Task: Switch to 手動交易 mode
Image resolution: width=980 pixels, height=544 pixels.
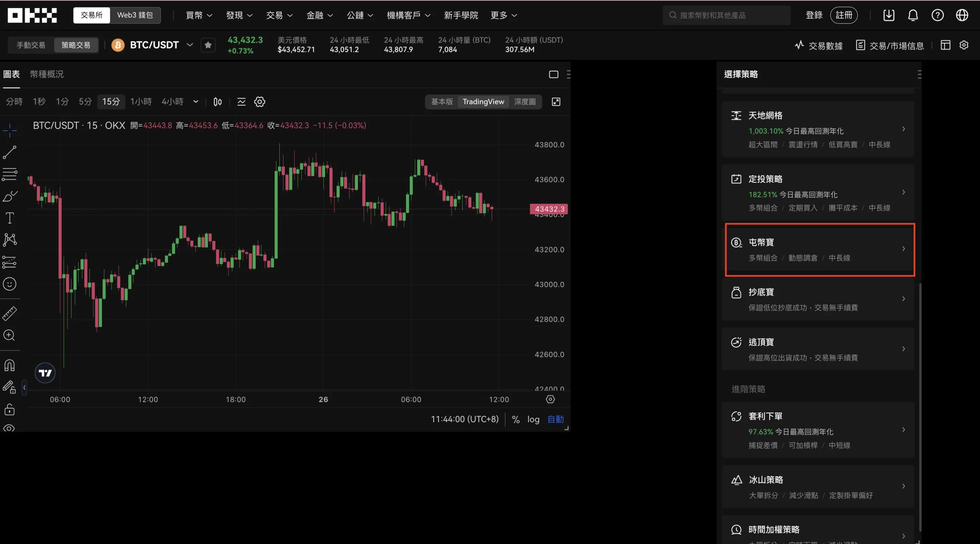Action: [x=31, y=45]
